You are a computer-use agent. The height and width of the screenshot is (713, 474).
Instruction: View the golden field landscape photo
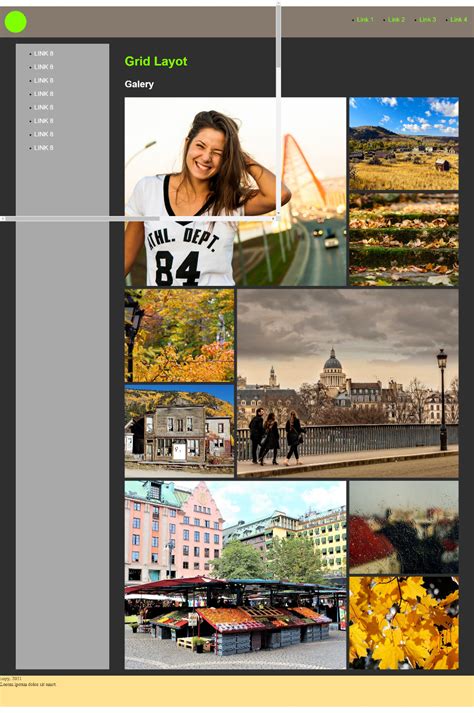pyautogui.click(x=403, y=143)
